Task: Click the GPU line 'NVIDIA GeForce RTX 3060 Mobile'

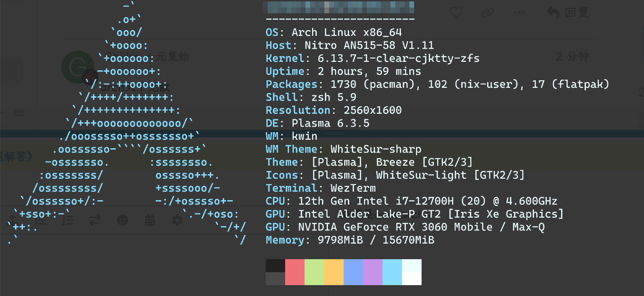Action: pos(405,228)
